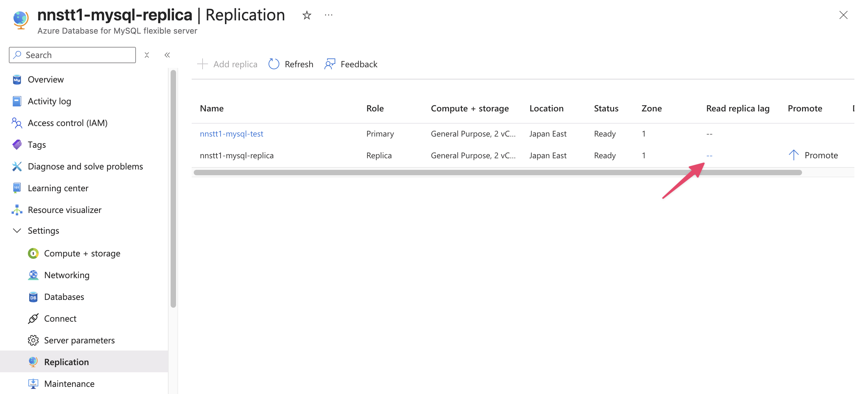The height and width of the screenshot is (394, 868).
Task: Open the nnstt1-mysql-test server link
Action: (x=231, y=134)
